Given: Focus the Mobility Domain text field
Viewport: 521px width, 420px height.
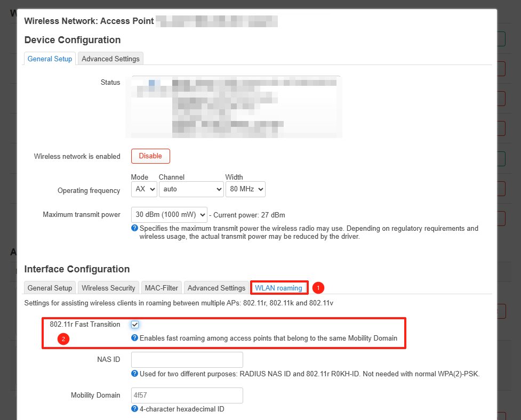Looking at the screenshot, I should [x=187, y=395].
